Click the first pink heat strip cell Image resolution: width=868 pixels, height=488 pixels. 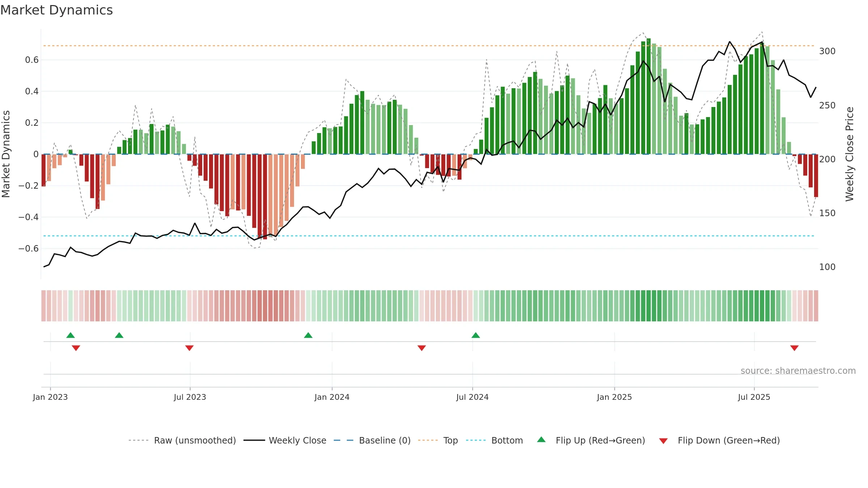[43, 306]
